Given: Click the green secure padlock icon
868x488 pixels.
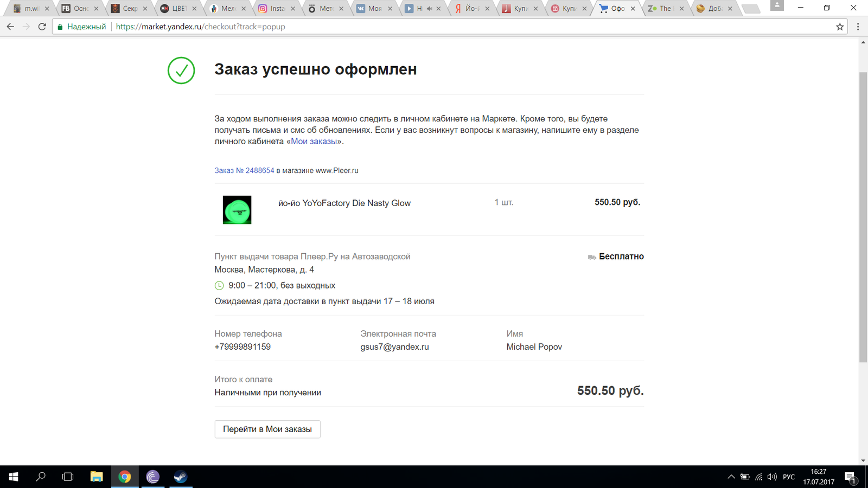Looking at the screenshot, I should click(x=60, y=27).
